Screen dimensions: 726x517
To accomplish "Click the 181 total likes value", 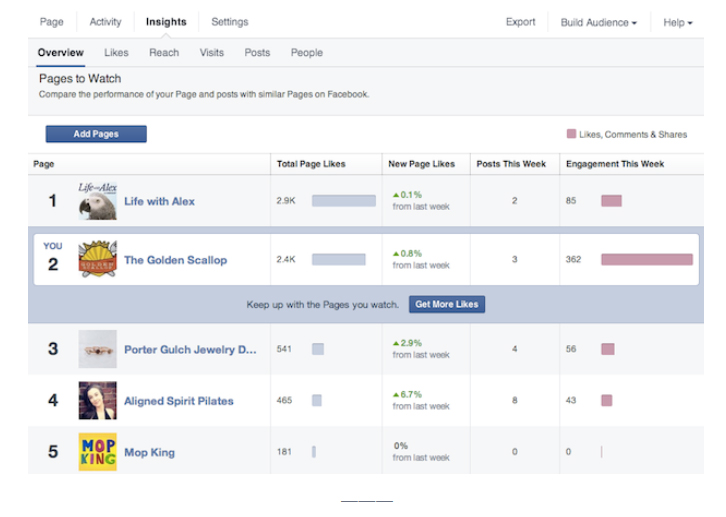I will [284, 452].
